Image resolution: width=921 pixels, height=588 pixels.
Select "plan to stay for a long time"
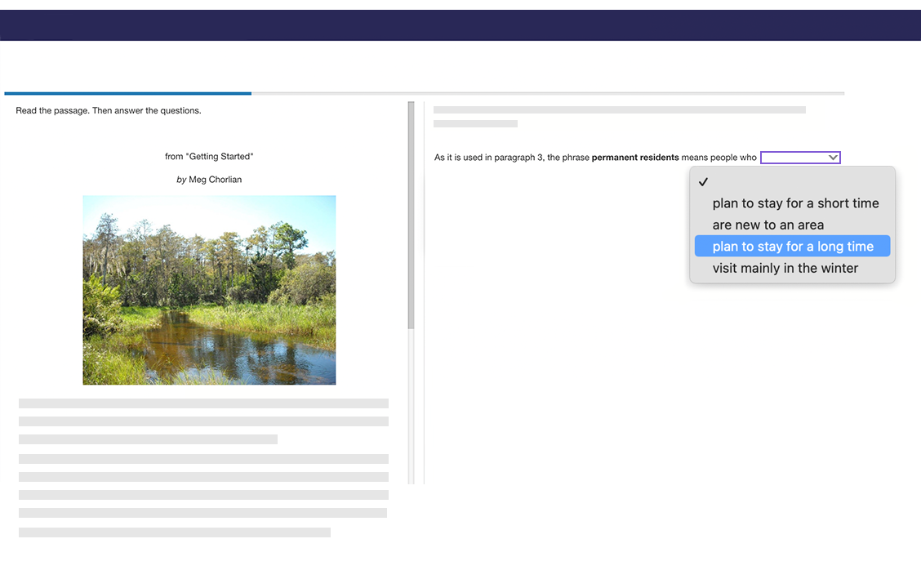click(x=792, y=247)
